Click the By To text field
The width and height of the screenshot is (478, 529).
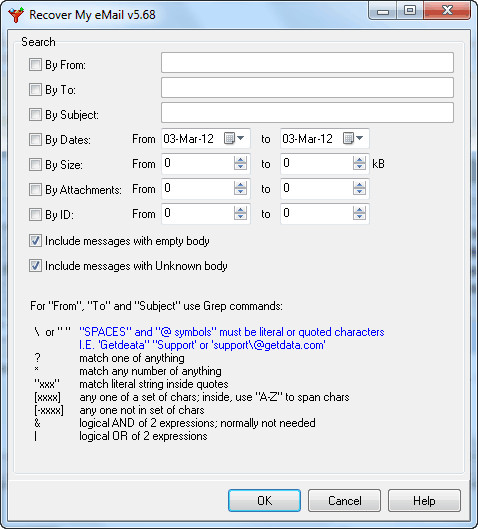click(x=307, y=88)
